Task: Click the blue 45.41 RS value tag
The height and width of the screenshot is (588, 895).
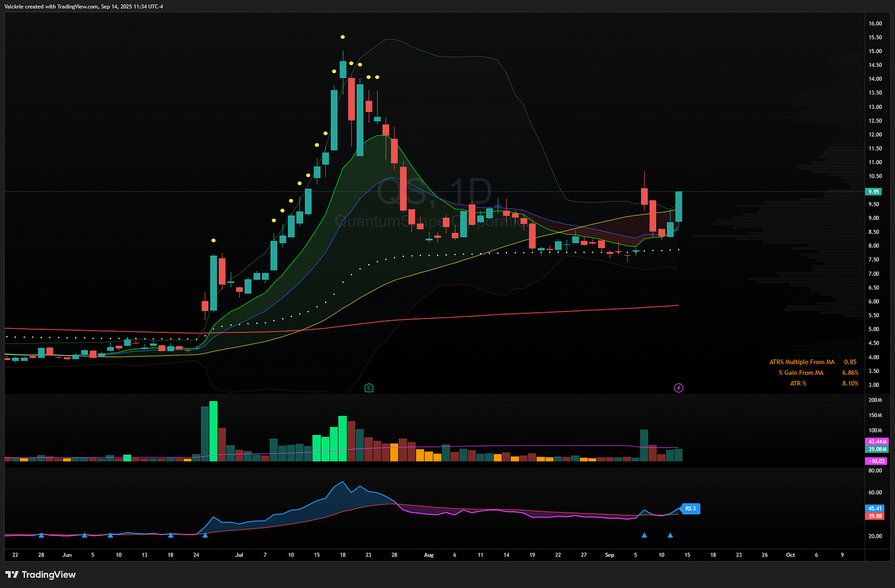Action: pyautogui.click(x=875, y=509)
